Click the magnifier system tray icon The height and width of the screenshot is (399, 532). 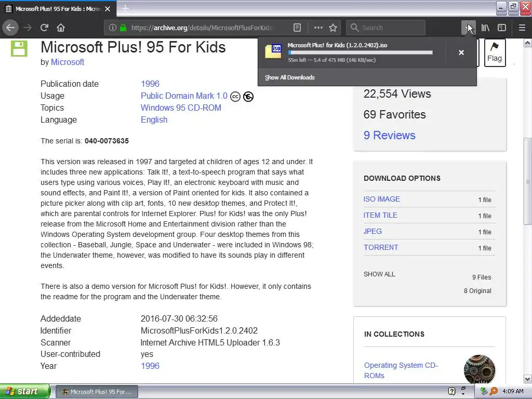494,392
